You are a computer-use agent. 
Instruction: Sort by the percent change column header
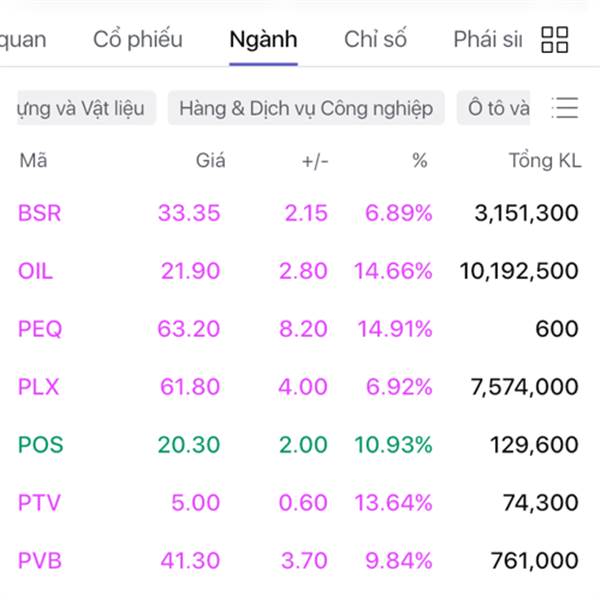[420, 160]
